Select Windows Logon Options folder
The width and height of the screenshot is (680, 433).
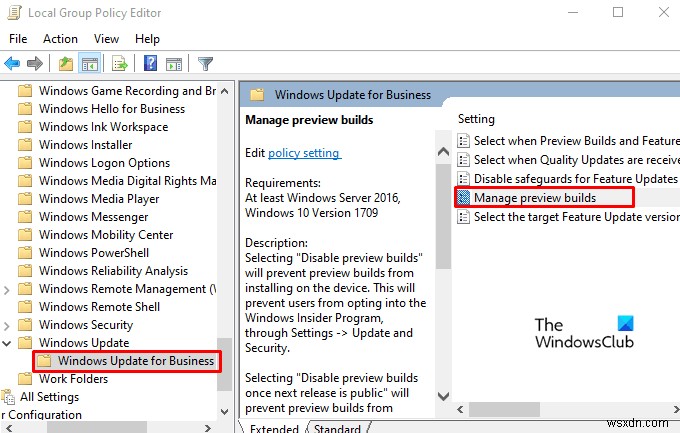pos(104,163)
